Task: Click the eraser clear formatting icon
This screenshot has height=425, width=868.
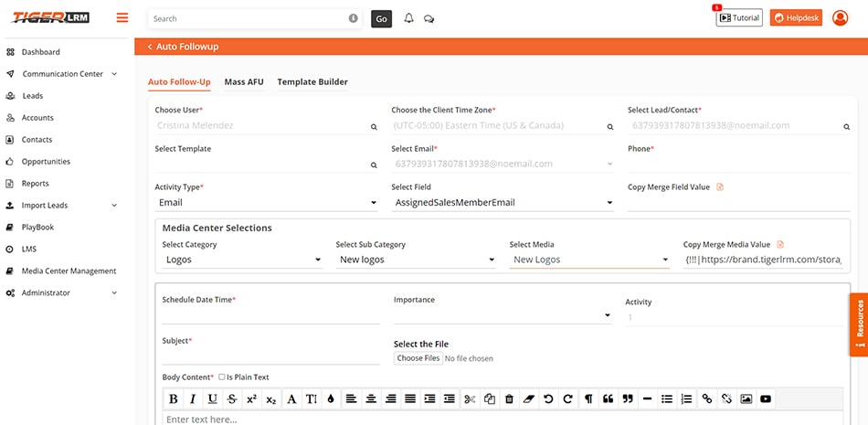Action: pos(529,398)
